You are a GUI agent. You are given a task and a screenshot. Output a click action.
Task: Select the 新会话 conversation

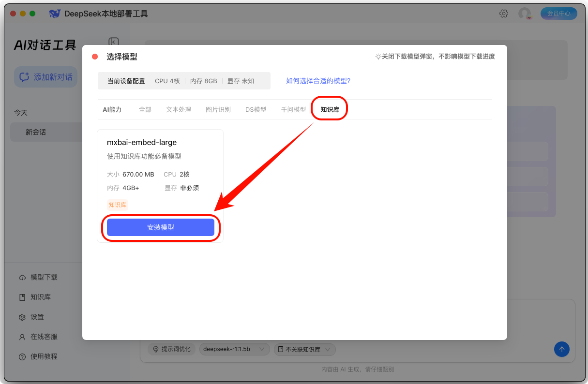point(46,132)
